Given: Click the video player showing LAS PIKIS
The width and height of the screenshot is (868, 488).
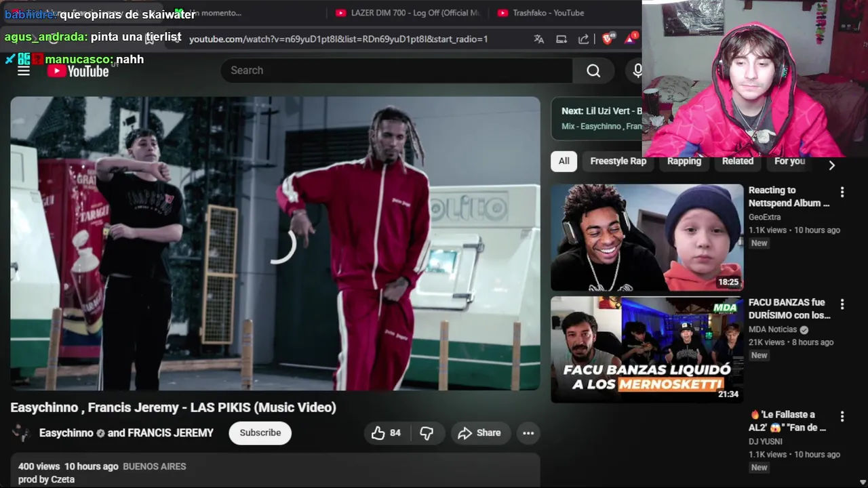Looking at the screenshot, I should pos(275,243).
